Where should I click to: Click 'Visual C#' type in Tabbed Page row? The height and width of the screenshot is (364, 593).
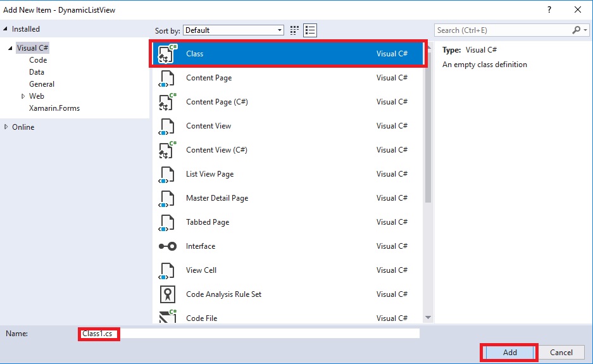tap(392, 222)
